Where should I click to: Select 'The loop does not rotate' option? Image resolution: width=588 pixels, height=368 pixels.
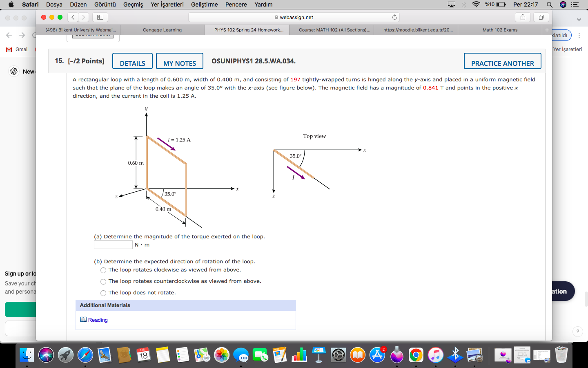click(103, 293)
